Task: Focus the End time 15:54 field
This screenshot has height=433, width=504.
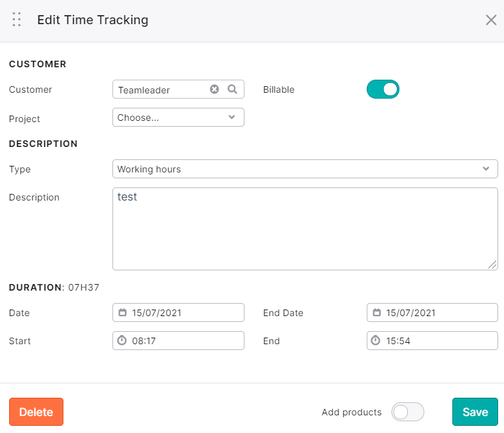Action: tap(432, 340)
